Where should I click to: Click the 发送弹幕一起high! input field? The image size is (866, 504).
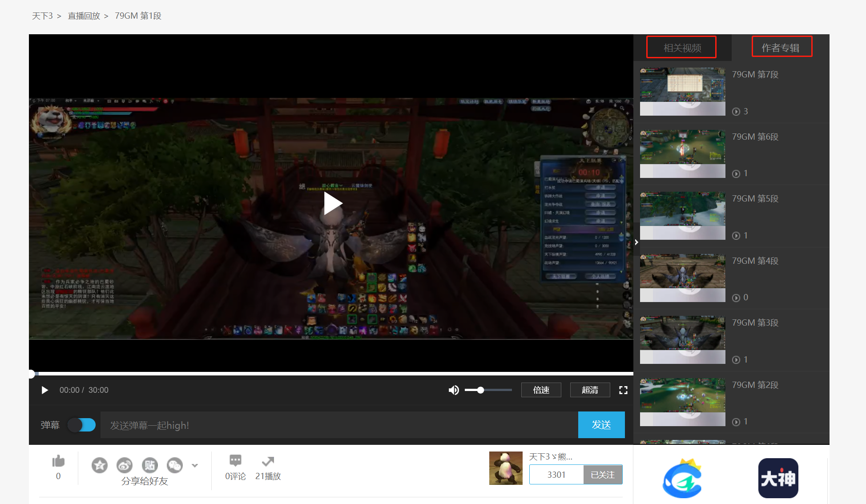click(339, 425)
